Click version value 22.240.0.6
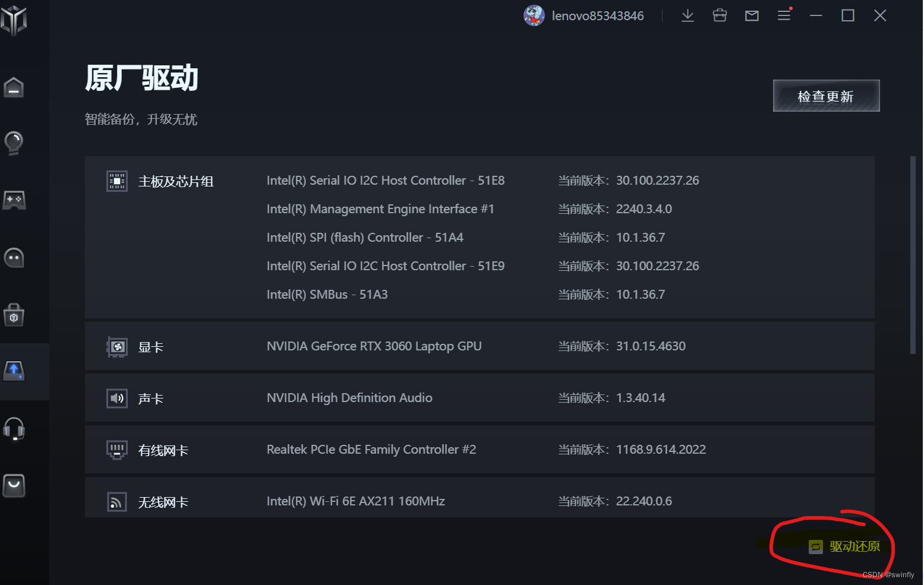The image size is (924, 585). click(x=644, y=501)
